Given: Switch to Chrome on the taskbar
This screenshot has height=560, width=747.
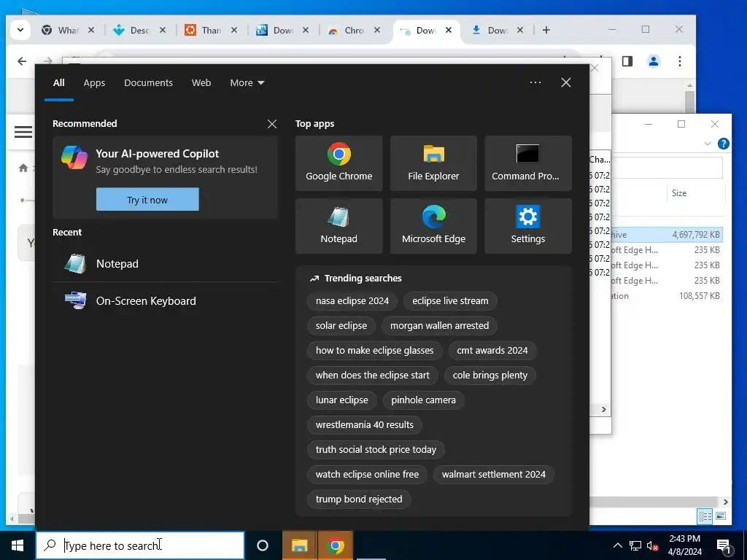Looking at the screenshot, I should coord(336,545).
